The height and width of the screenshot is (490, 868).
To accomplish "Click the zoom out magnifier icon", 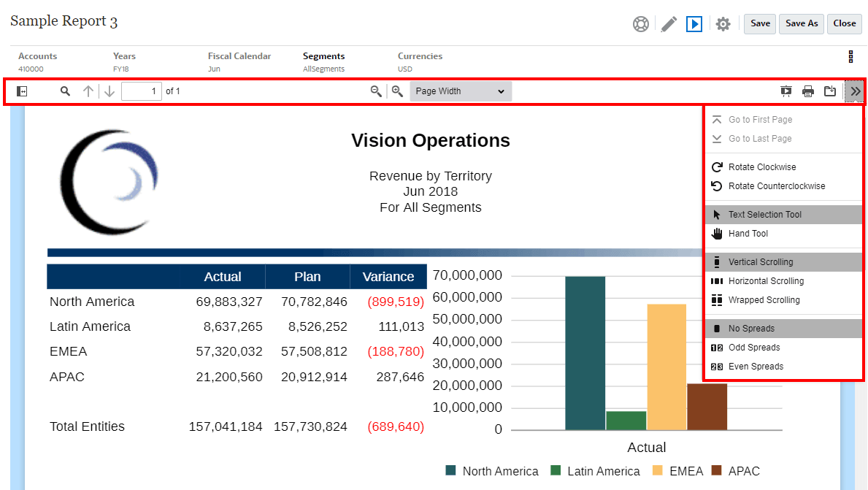I will [x=376, y=91].
